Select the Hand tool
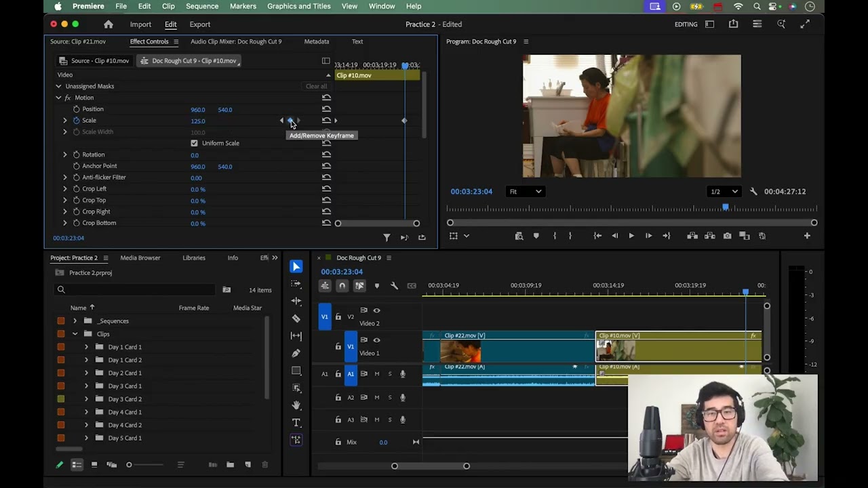868x488 pixels. (x=296, y=405)
